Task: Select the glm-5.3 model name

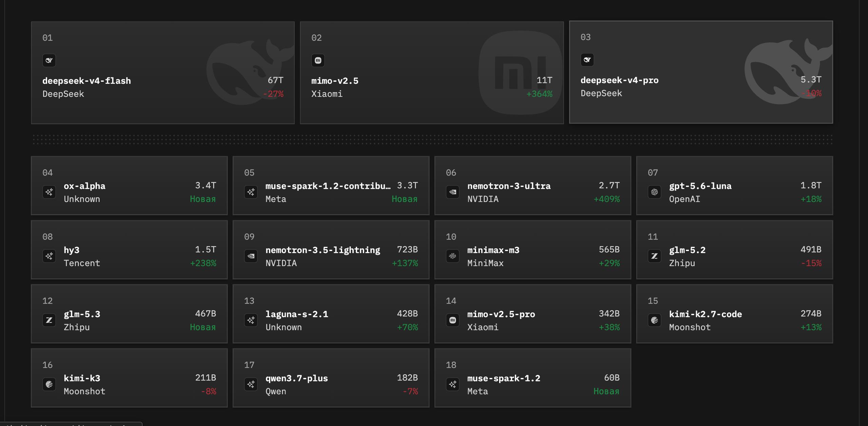Action: (x=82, y=314)
